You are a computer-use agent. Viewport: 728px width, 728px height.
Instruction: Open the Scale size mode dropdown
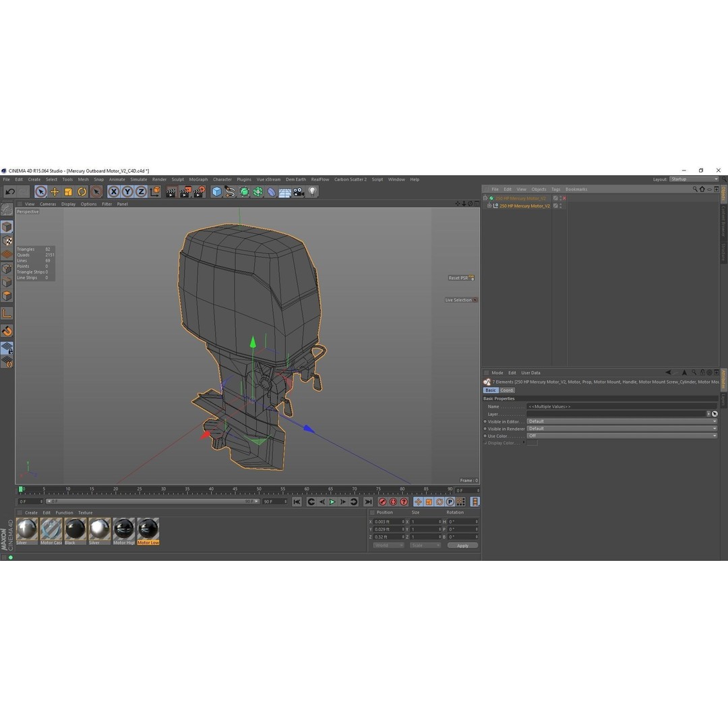pyautogui.click(x=425, y=545)
